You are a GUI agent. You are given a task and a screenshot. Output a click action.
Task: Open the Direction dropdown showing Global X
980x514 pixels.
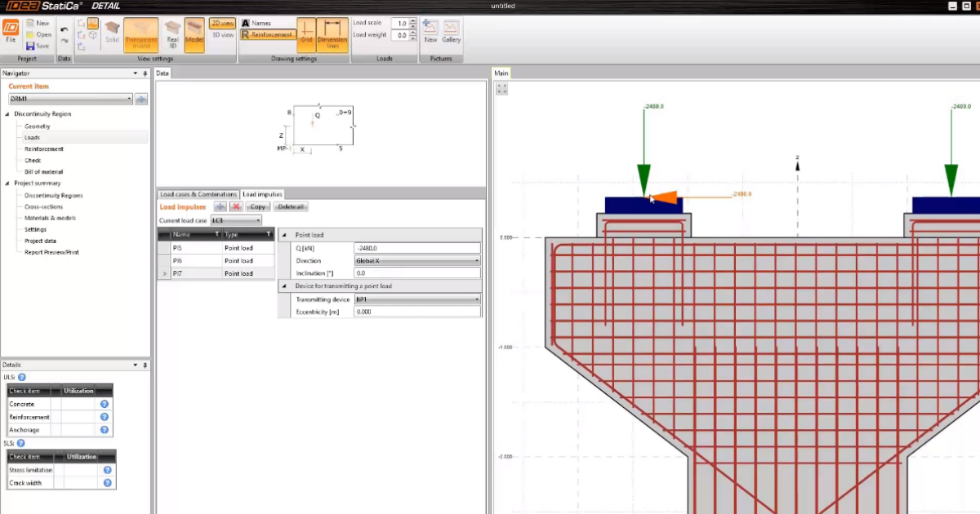(x=417, y=260)
